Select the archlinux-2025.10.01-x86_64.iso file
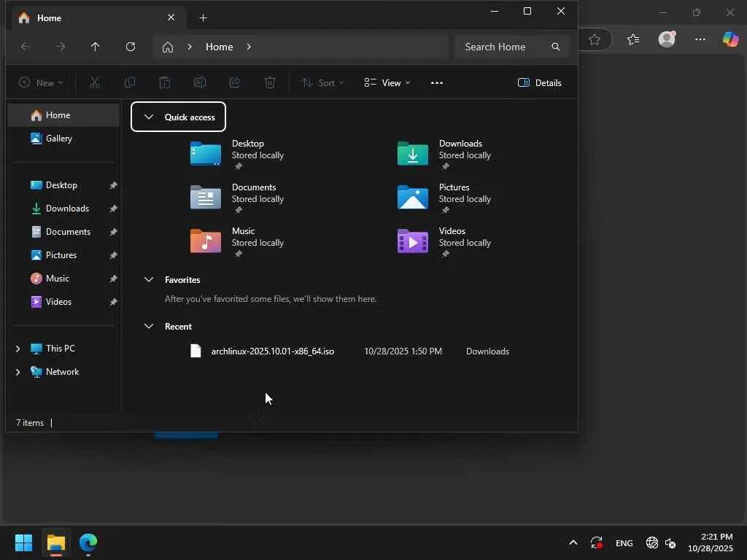The height and width of the screenshot is (560, 747). (272, 351)
